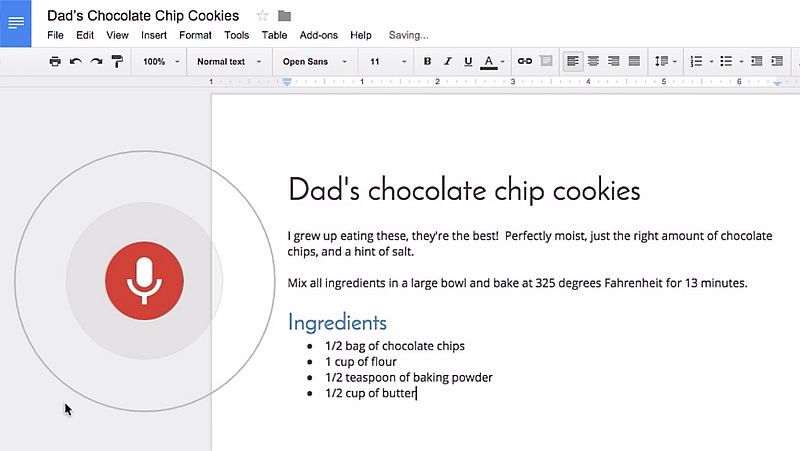Click the '1 cup of flour' item
The width and height of the screenshot is (800, 451).
tap(361, 362)
